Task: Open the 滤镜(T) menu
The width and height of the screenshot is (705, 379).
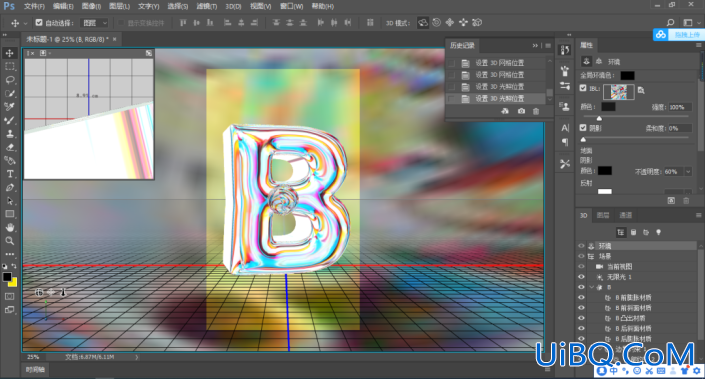Action: click(x=206, y=6)
